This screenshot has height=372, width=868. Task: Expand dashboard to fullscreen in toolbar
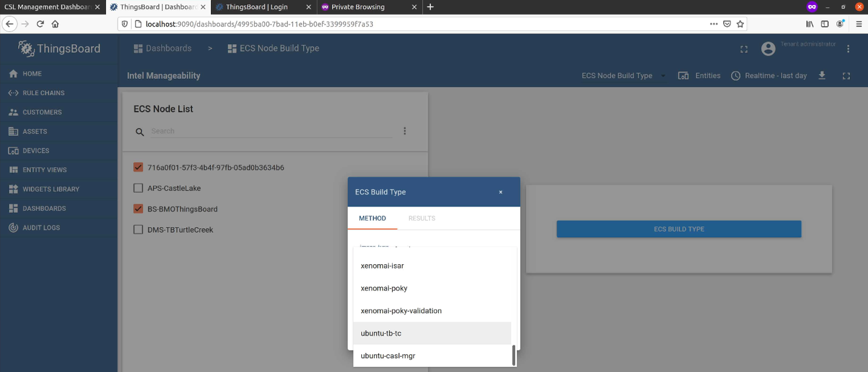click(x=846, y=76)
